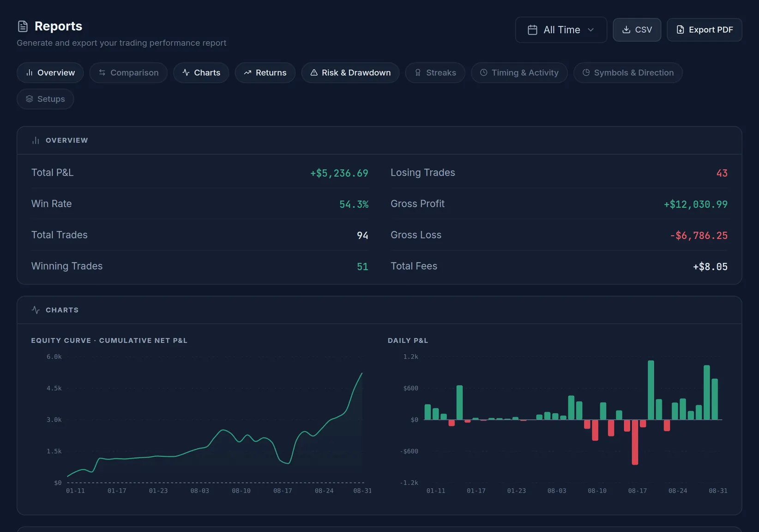Click the "Total P&L" row label

coord(52,173)
